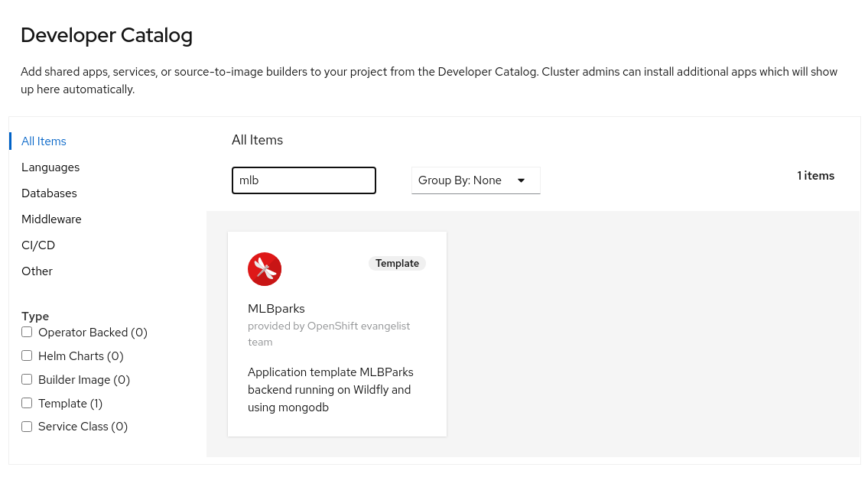Screen dimensions: 868x487
Task: Enable the Service Class filter
Action: pyautogui.click(x=27, y=427)
